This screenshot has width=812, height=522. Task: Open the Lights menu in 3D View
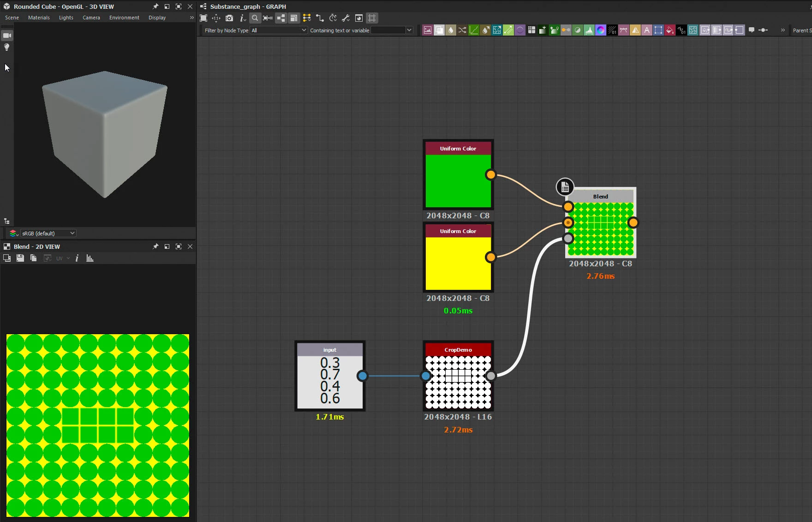tap(66, 18)
